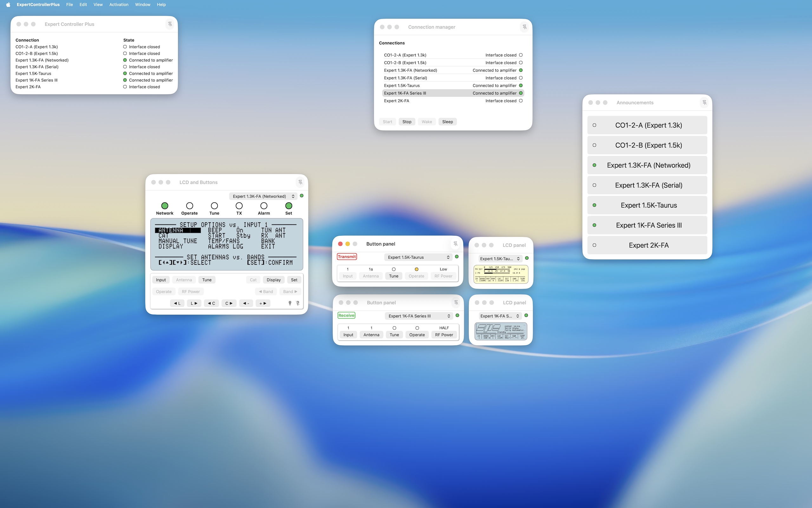Open the Window menu
812x508 pixels.
tap(143, 5)
